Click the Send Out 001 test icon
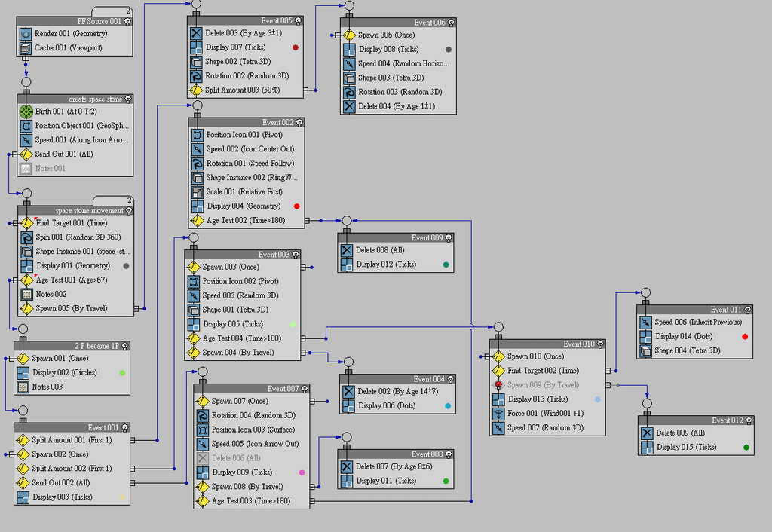The height and width of the screenshot is (532, 772). 26,154
